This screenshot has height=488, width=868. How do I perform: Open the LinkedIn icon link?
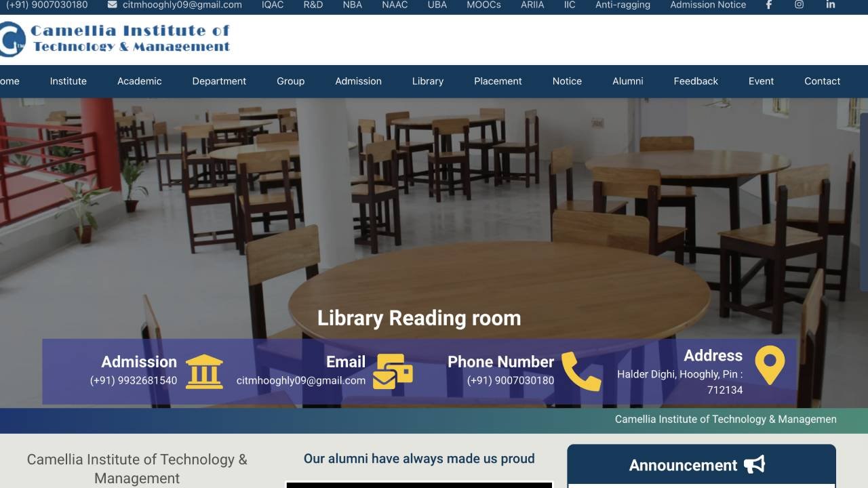[831, 5]
